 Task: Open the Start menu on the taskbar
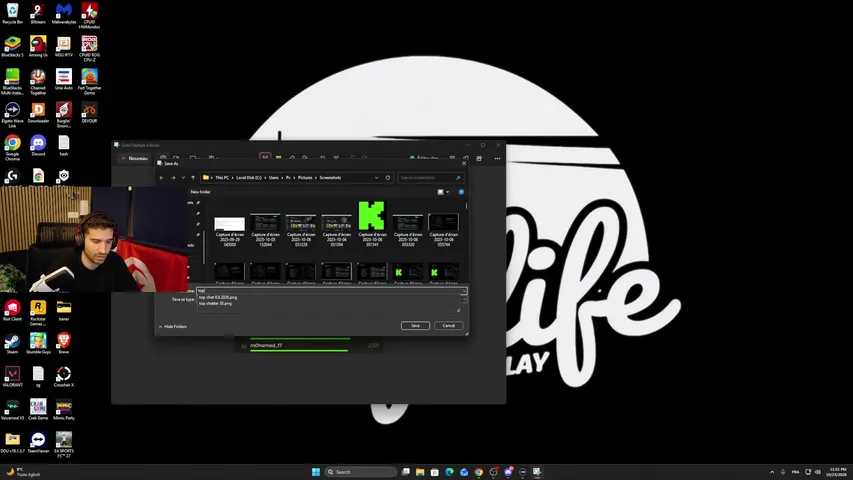[x=316, y=472]
